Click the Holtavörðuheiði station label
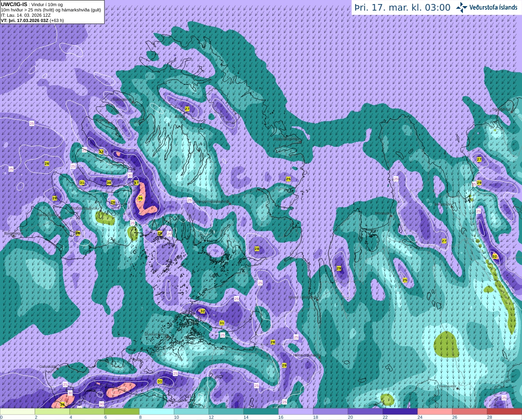 pos(306,355)
